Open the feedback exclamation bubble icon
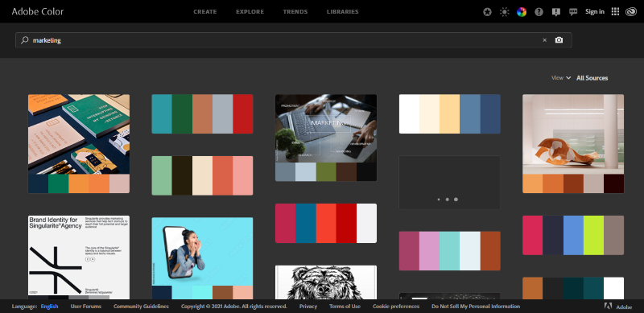The image size is (644, 313). tap(556, 12)
